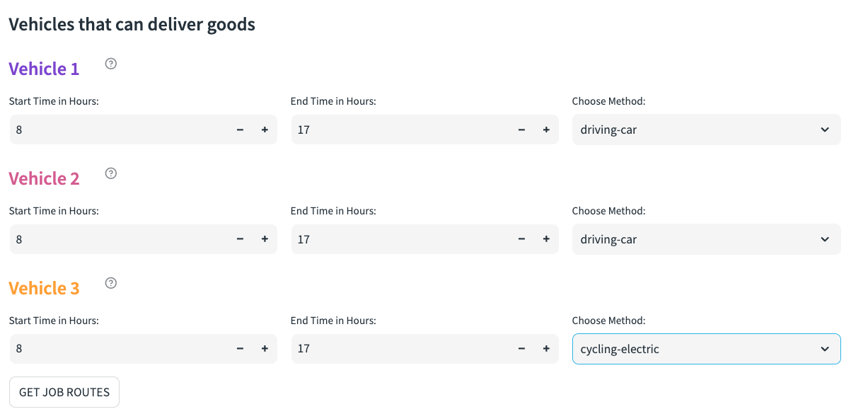Increase Vehicle 1 end time with plus
This screenshot has height=414, width=868.
546,130
